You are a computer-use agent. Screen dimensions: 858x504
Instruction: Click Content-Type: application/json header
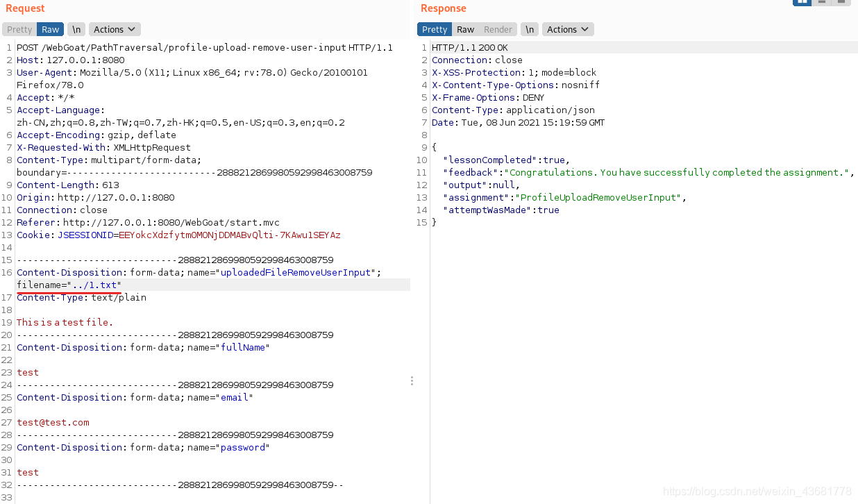point(514,110)
